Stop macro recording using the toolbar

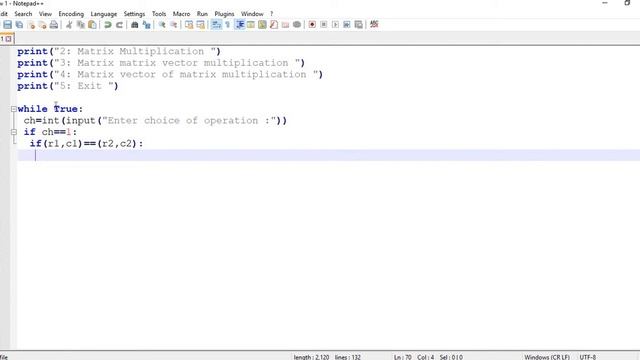coord(324,25)
